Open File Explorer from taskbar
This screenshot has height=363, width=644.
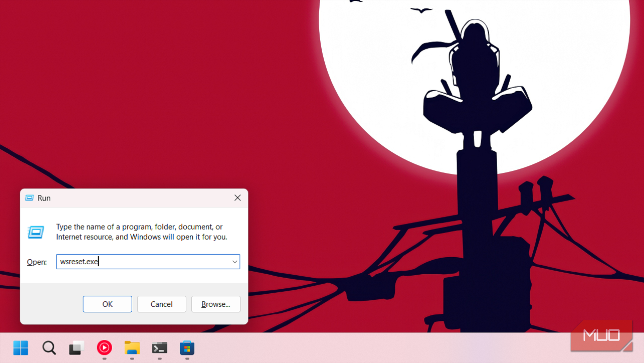click(132, 348)
